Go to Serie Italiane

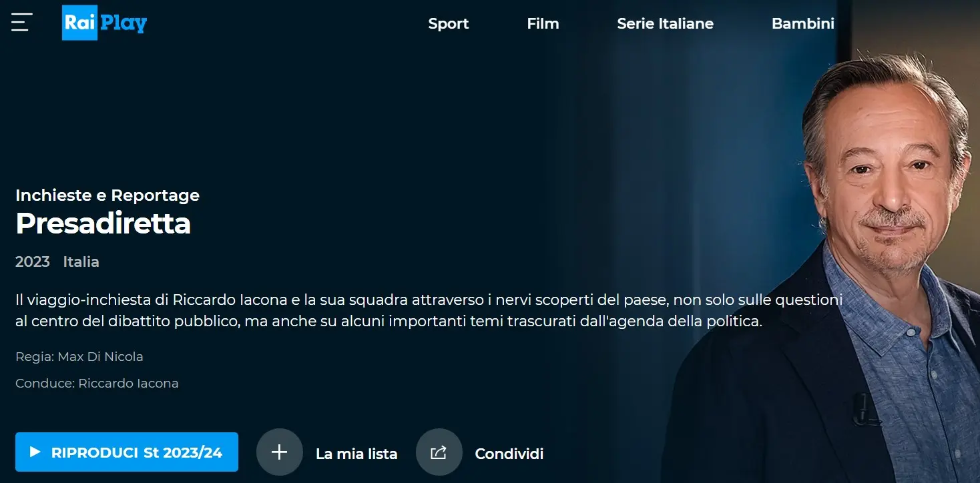665,23
